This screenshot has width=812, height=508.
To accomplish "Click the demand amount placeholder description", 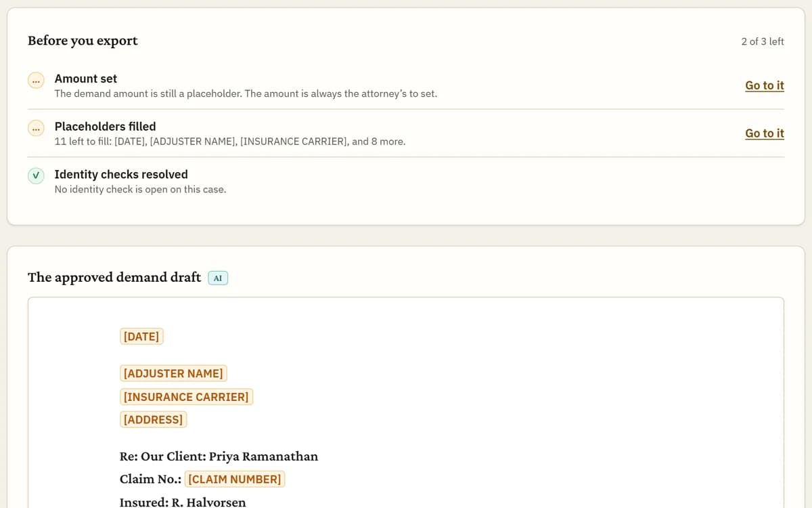I will tap(246, 93).
